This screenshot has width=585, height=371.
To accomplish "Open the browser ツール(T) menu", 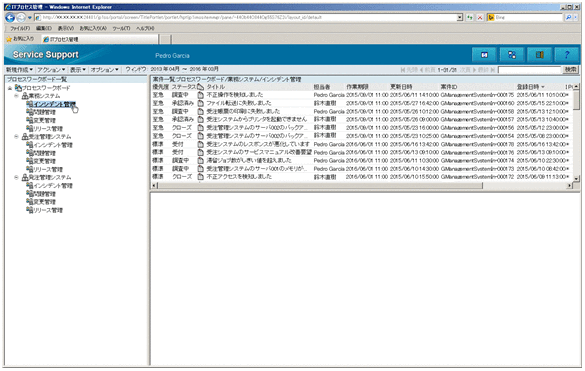I will coord(121,28).
